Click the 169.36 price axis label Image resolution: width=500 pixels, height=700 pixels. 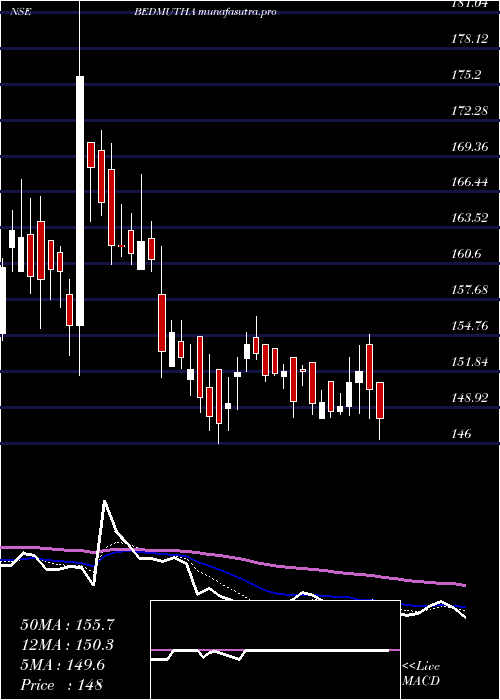(x=469, y=146)
